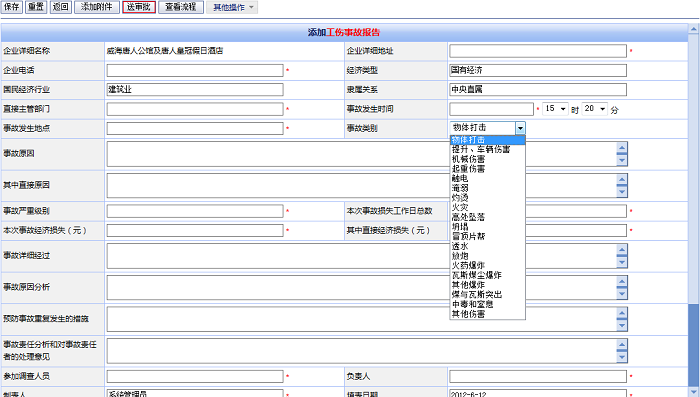
Task: Click the page scrollbar up arrow
Action: pos(693,29)
